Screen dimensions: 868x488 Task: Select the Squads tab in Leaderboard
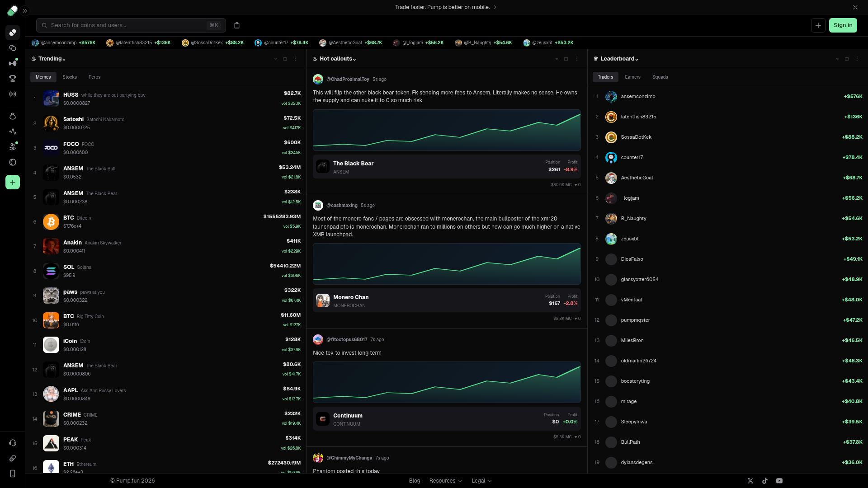pos(660,77)
